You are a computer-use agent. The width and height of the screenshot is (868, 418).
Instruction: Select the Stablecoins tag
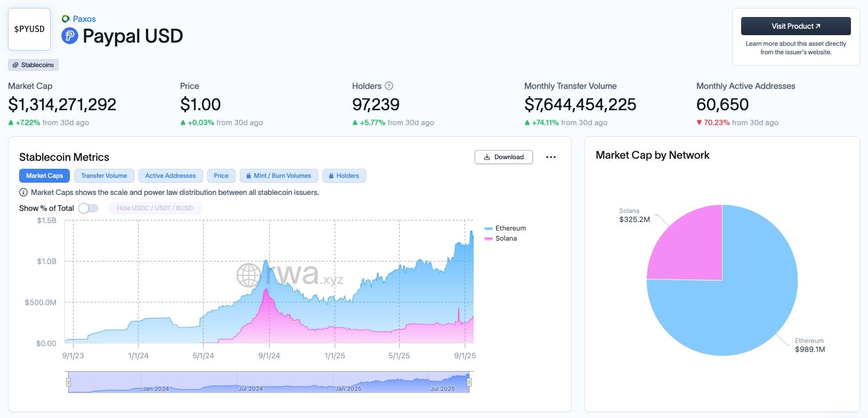tap(33, 65)
